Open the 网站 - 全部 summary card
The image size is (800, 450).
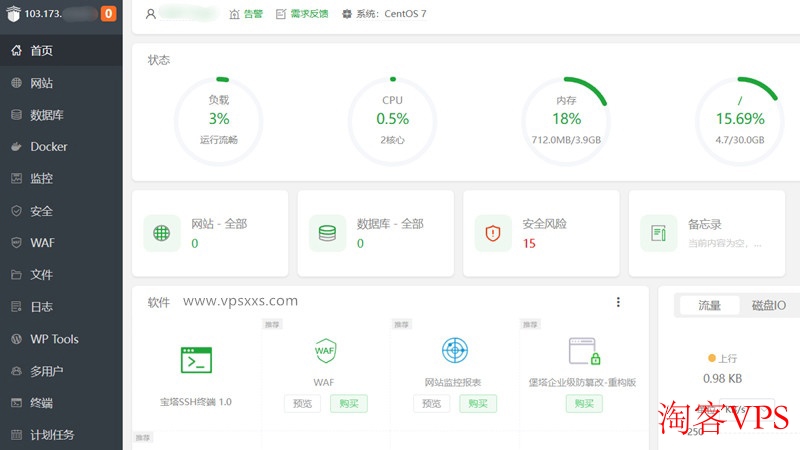point(210,233)
